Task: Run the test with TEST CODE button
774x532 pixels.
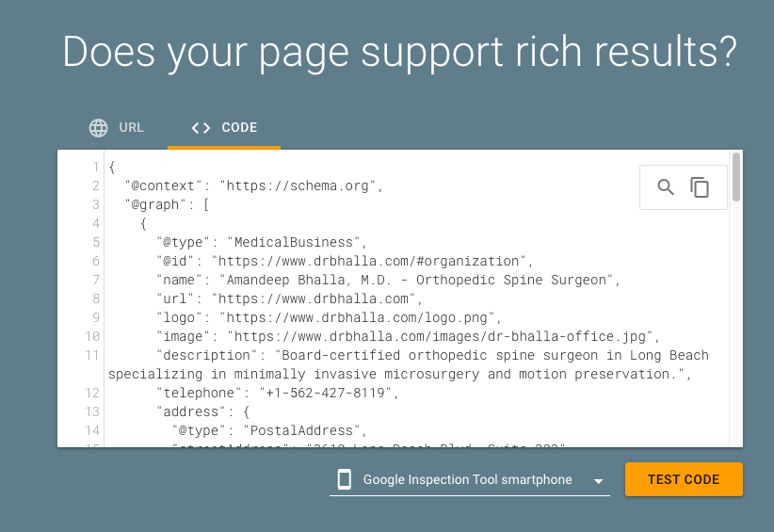Action: (x=684, y=479)
